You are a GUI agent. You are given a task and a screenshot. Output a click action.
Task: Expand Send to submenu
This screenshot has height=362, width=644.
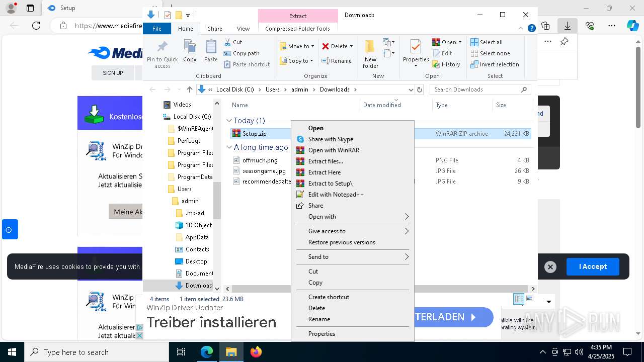point(352,257)
